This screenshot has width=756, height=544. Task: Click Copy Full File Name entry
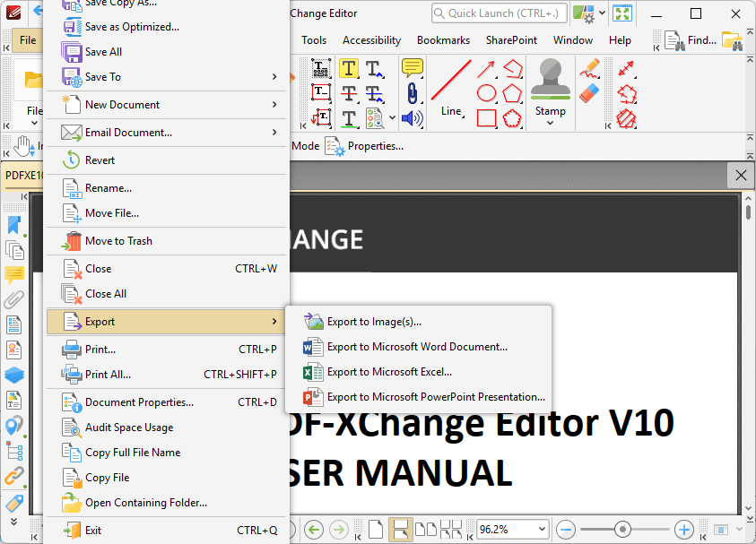(x=167, y=453)
